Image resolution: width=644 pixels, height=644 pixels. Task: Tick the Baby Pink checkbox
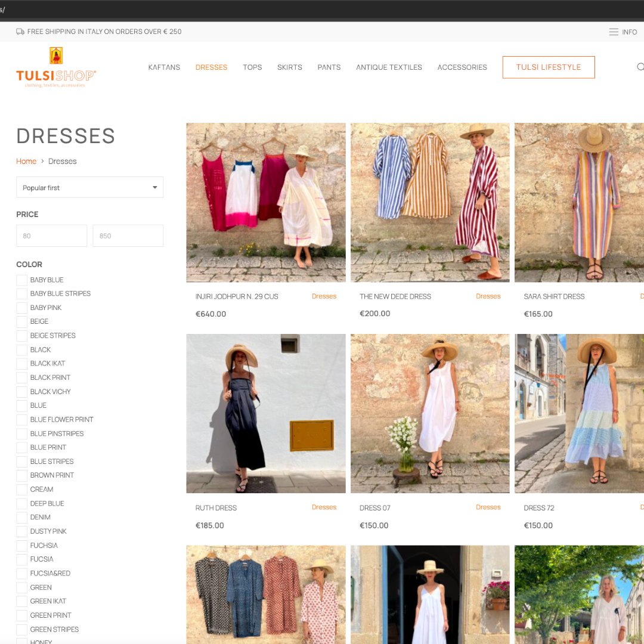22,308
